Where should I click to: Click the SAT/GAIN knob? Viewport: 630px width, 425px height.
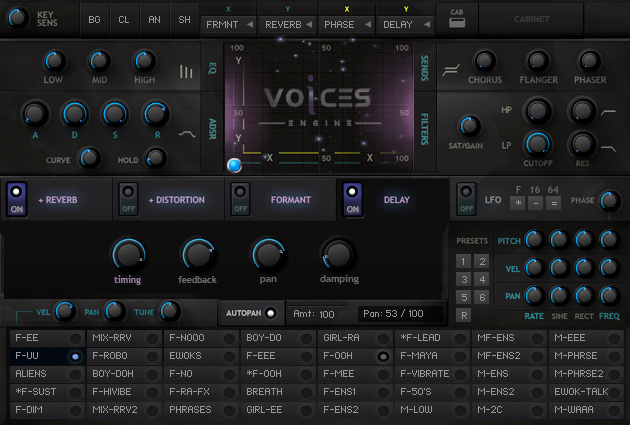[468, 126]
